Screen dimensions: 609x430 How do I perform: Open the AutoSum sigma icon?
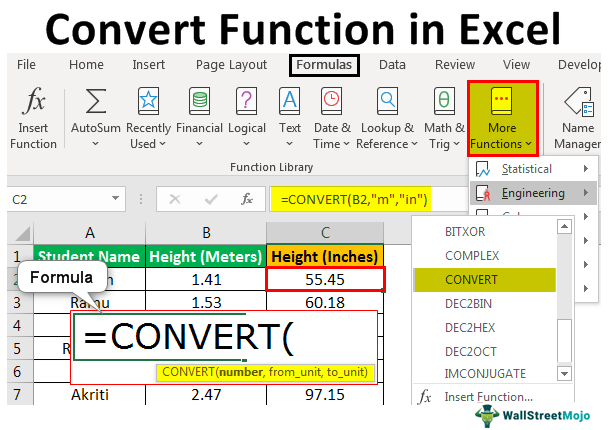[96, 101]
